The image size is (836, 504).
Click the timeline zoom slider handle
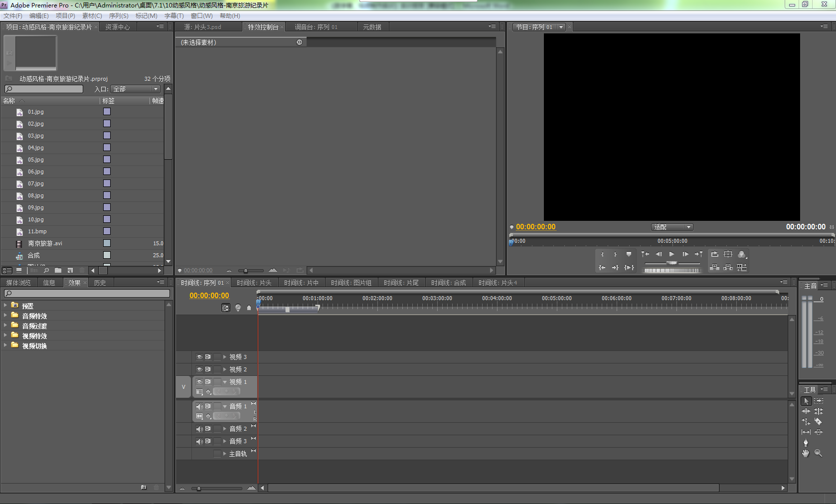pos(199,489)
